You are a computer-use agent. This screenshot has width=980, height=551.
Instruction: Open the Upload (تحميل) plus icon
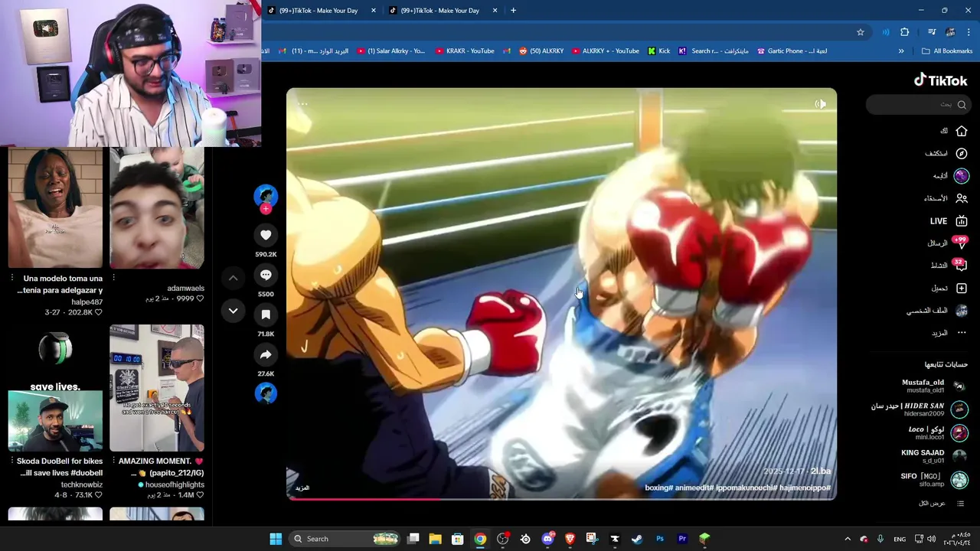pos(962,289)
